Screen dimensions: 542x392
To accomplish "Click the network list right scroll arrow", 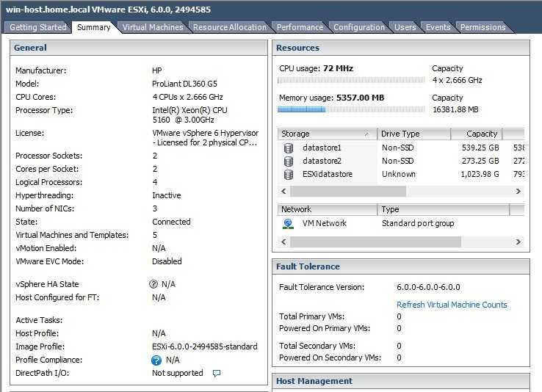I will point(518,242).
